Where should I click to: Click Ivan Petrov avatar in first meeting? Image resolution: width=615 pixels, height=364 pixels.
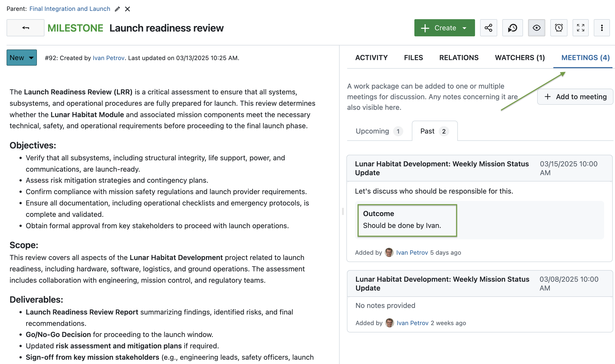pos(389,252)
